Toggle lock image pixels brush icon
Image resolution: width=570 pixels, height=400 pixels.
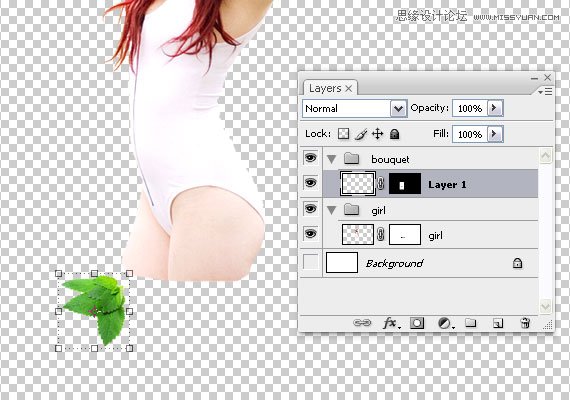coord(361,134)
